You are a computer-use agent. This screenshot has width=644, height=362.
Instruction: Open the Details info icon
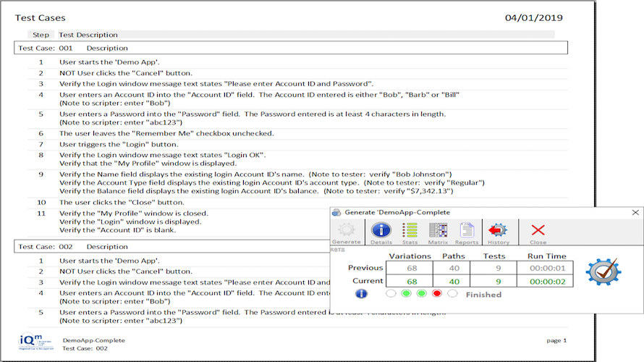(381, 230)
